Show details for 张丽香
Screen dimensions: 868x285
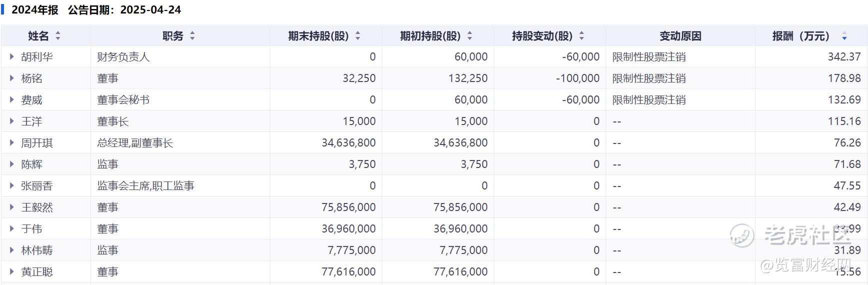coord(12,186)
